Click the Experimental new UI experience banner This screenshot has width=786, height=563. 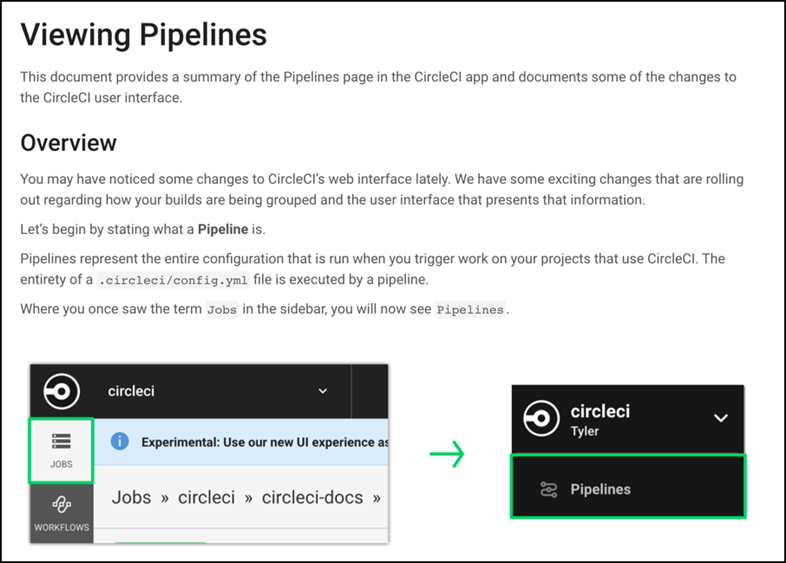click(241, 442)
